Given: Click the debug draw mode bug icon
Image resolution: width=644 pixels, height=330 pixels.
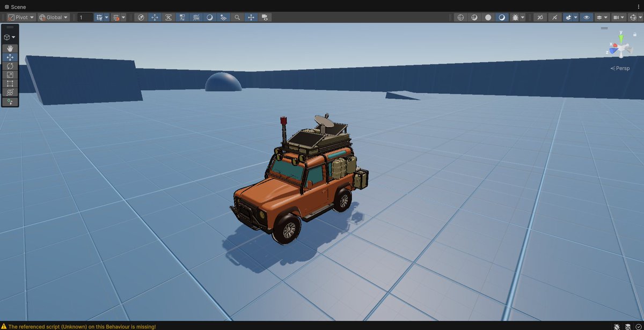Looking at the screenshot, I should (515, 17).
